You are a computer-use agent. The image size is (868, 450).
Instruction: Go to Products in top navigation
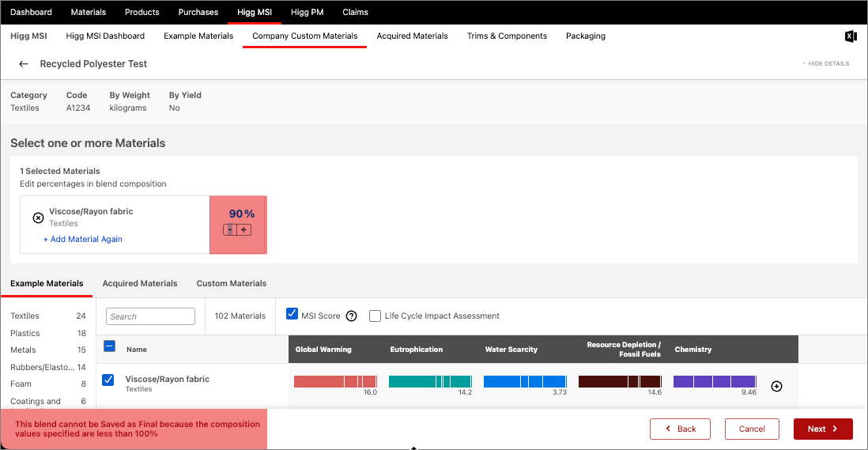(x=142, y=12)
